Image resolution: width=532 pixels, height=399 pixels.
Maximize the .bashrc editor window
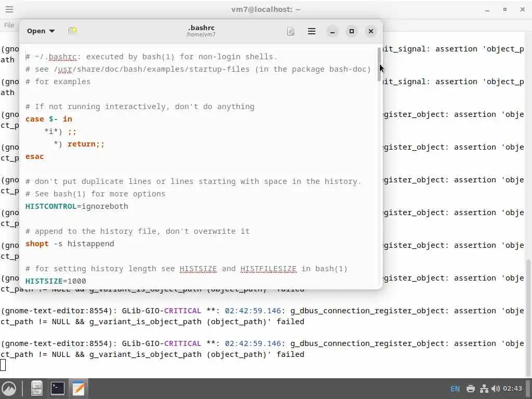[352, 31]
